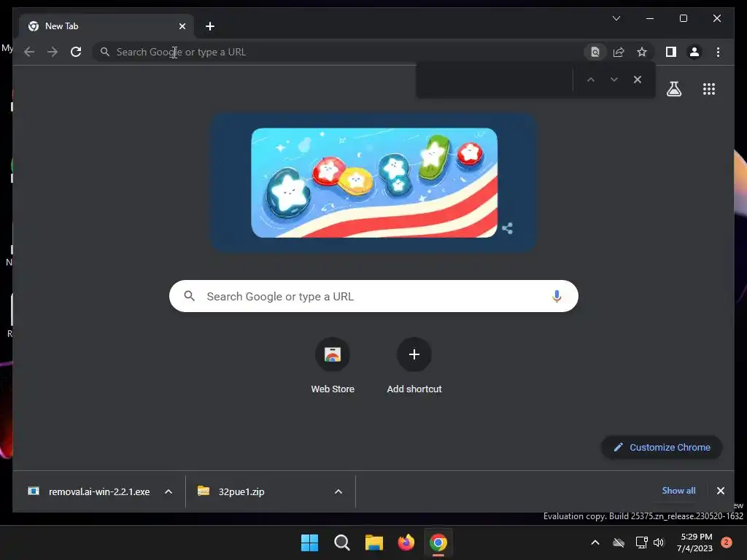Click the center Google search box
Viewport: 747px width, 560px height.
[373, 296]
